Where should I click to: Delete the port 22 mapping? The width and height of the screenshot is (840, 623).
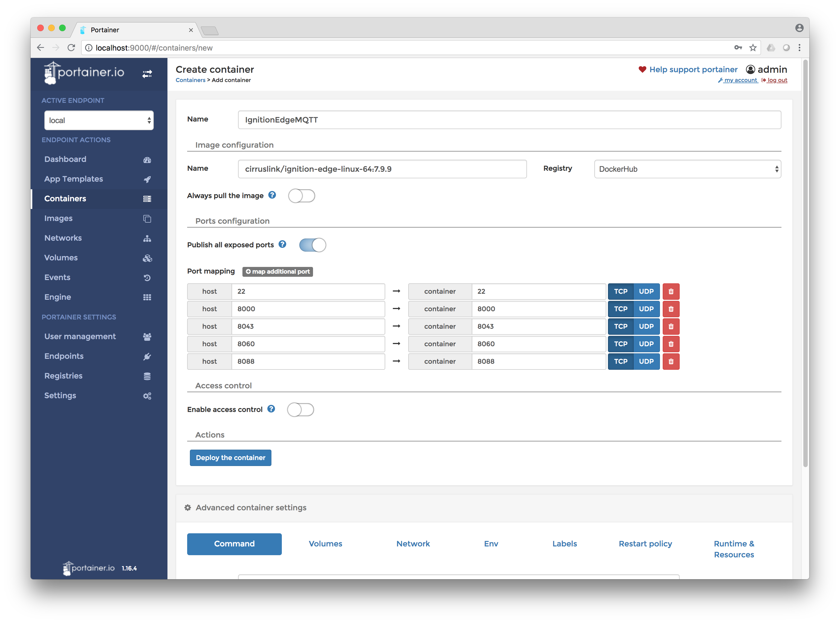(671, 292)
